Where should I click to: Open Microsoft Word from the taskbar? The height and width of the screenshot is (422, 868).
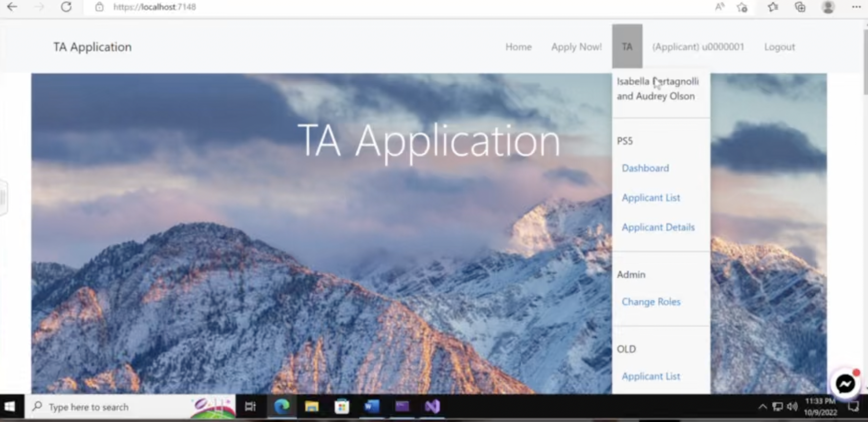pos(372,407)
